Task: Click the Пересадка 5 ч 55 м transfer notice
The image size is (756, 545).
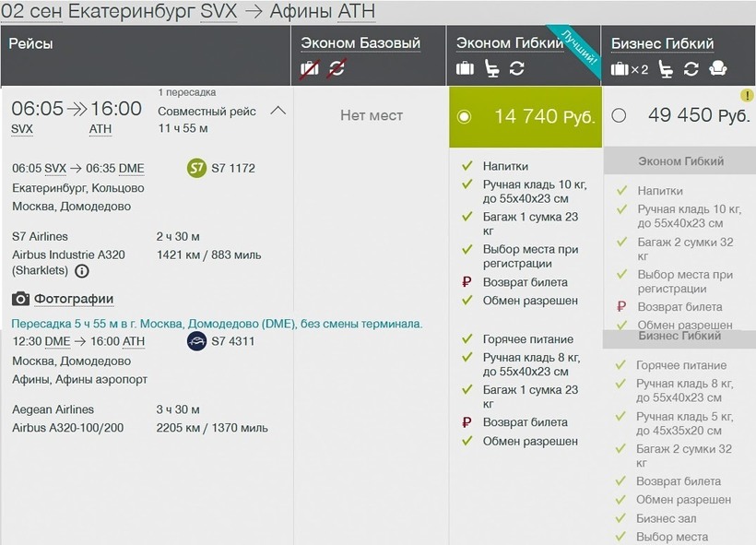Action: [217, 324]
